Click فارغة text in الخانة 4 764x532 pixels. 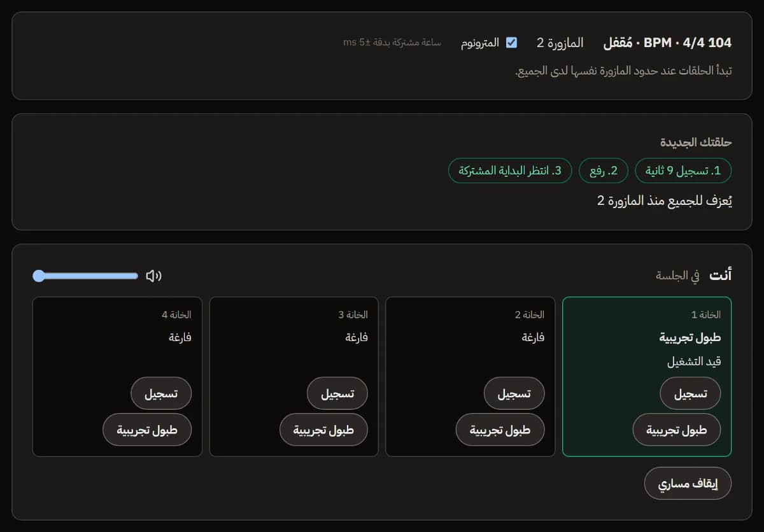[x=180, y=337]
